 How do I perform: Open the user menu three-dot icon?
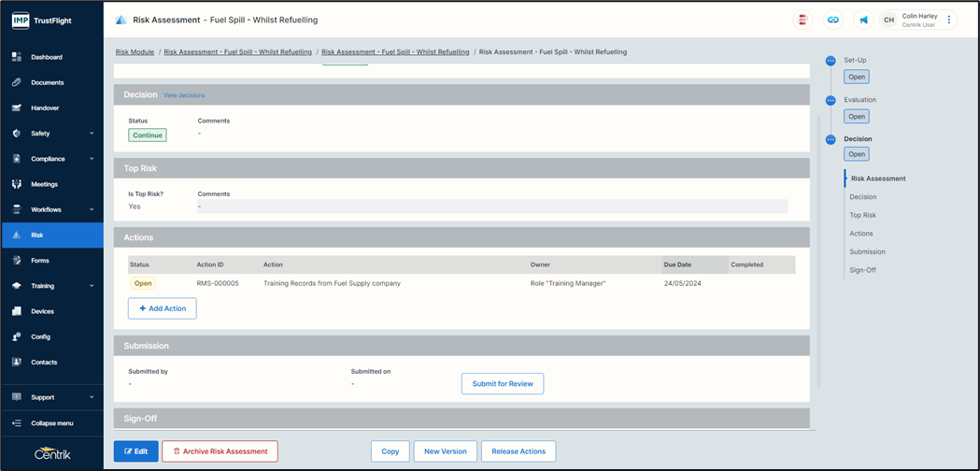tap(949, 20)
